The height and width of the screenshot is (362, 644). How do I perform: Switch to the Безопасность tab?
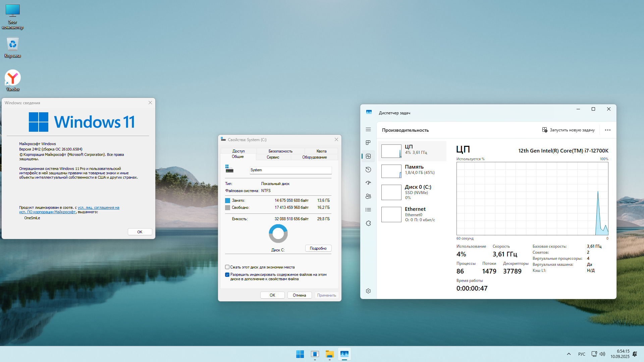tap(280, 151)
